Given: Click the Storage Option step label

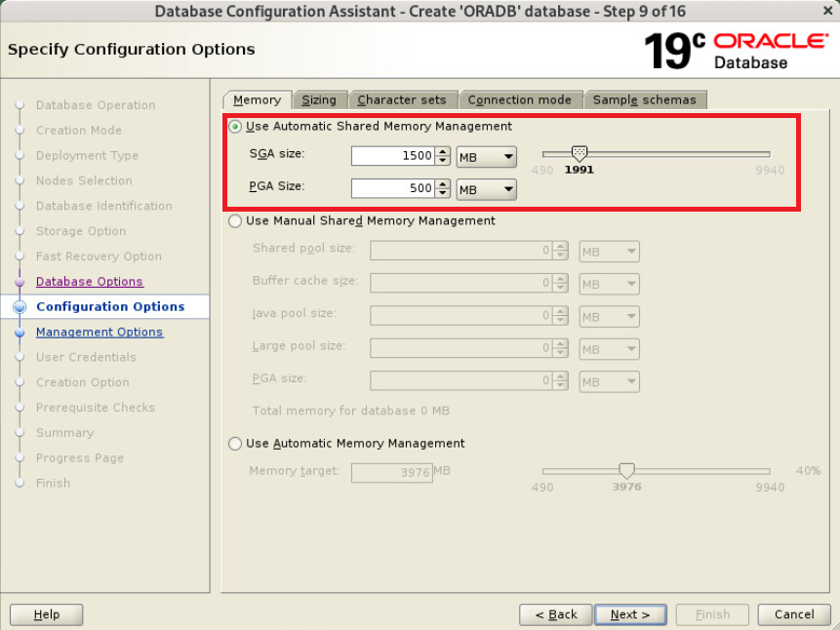Looking at the screenshot, I should 81,231.
